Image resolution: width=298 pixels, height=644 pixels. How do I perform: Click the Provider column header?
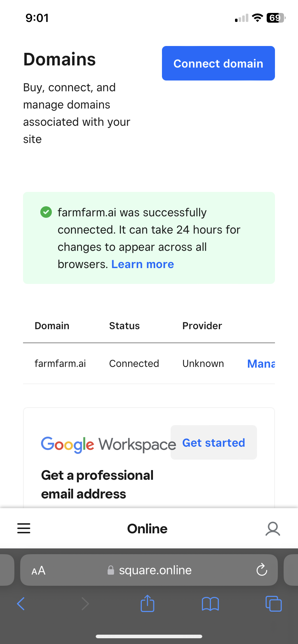click(x=202, y=326)
